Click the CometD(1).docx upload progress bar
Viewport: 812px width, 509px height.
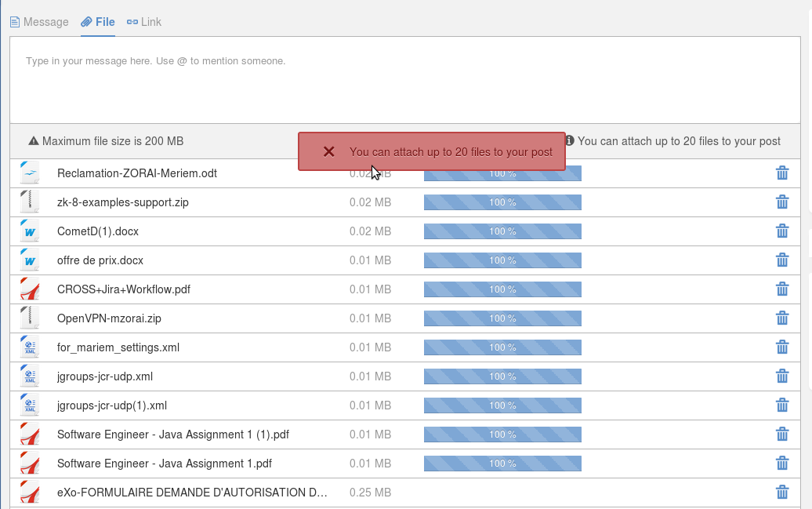pyautogui.click(x=502, y=231)
